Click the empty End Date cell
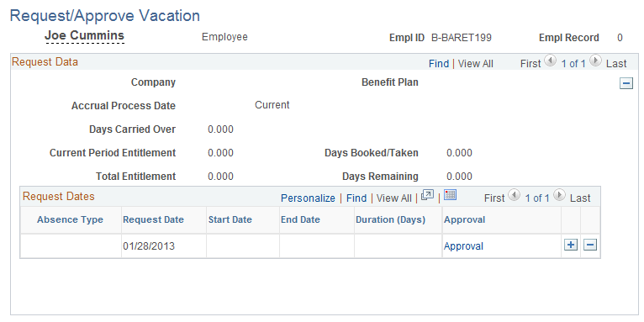Viewport: 644px width, 322px height. point(317,246)
